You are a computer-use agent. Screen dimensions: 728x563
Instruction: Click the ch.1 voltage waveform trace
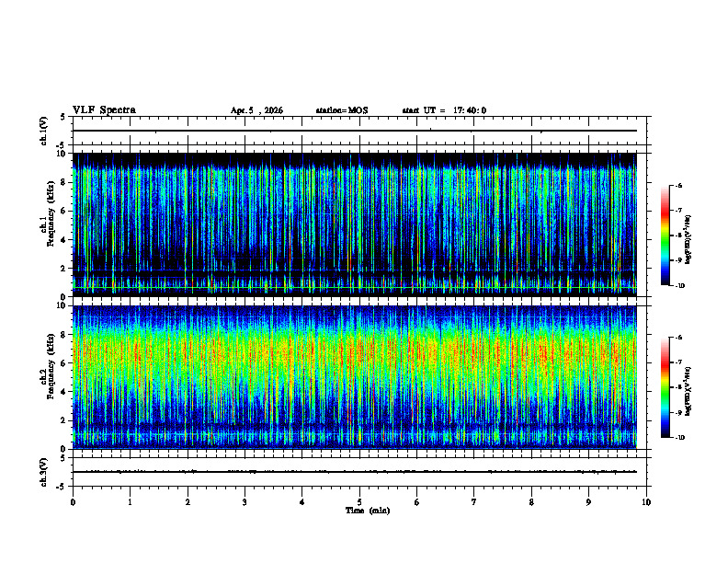(355, 131)
